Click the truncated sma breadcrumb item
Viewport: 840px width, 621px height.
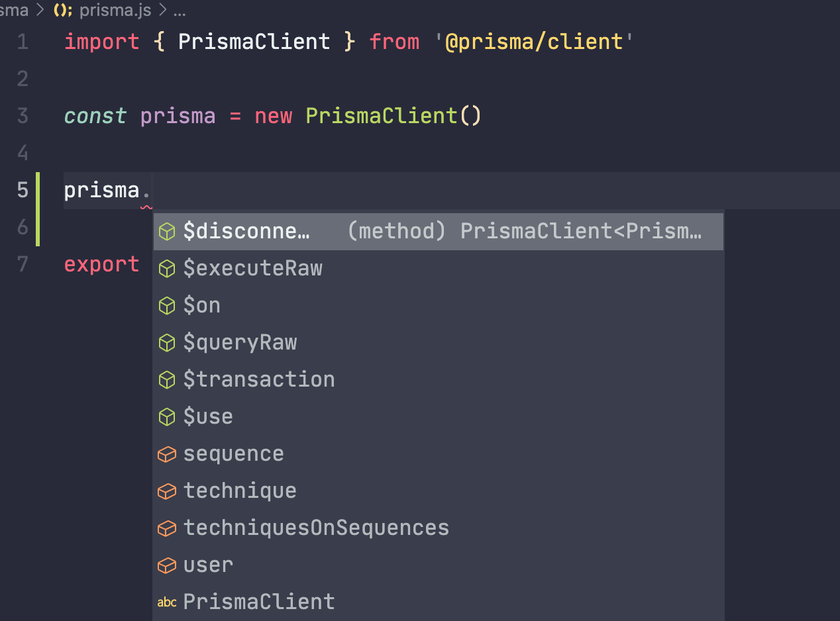[x=15, y=10]
